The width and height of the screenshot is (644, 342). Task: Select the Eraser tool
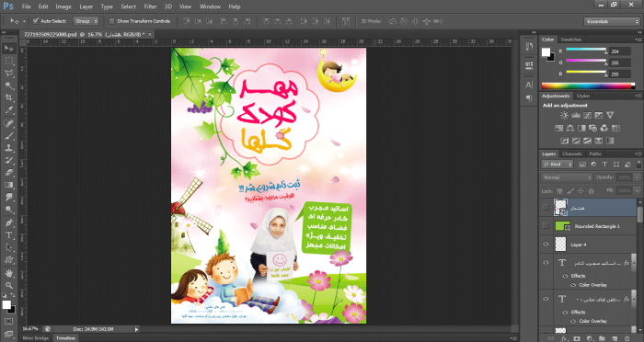tap(8, 173)
